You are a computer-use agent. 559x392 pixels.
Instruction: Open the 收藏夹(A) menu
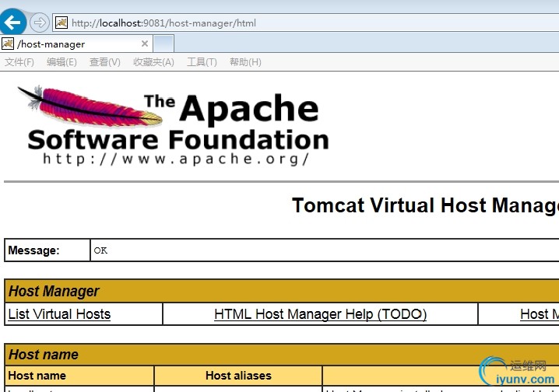tap(153, 62)
